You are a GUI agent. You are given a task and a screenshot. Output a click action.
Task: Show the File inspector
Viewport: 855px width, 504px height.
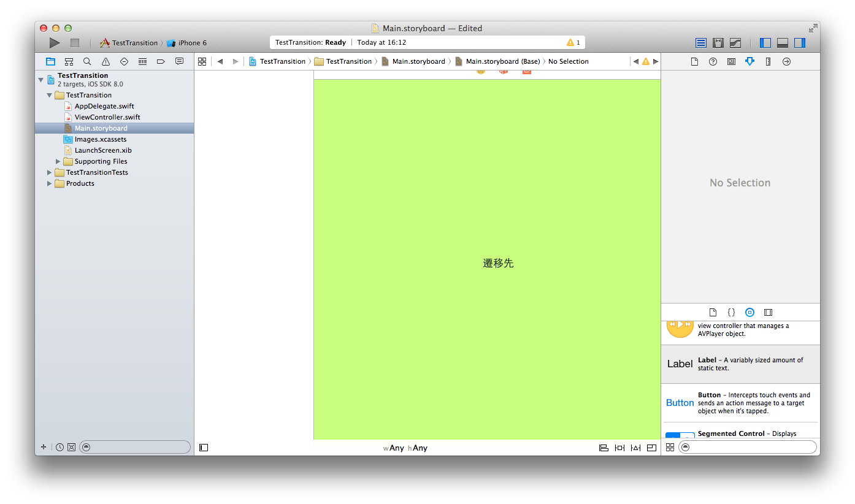tap(694, 61)
